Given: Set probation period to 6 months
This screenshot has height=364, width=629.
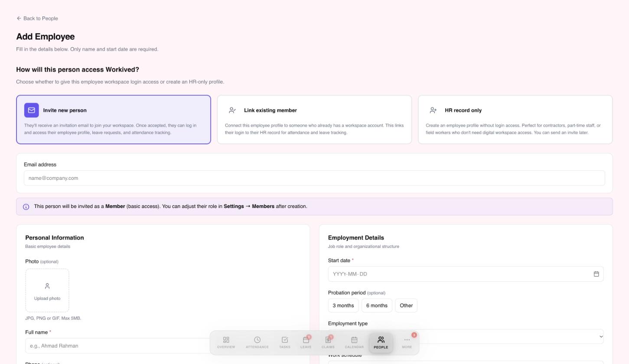Looking at the screenshot, I should pyautogui.click(x=377, y=305).
